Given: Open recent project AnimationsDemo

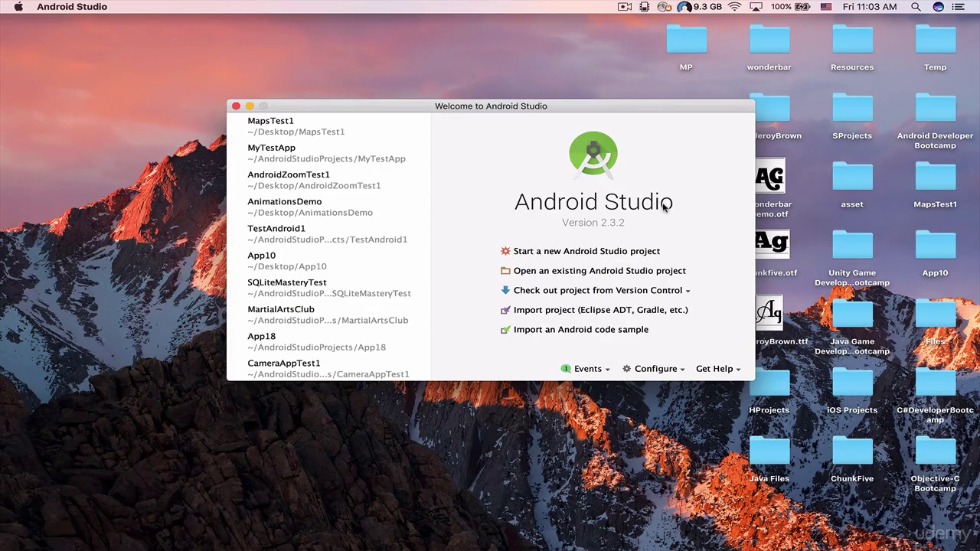Looking at the screenshot, I should pyautogui.click(x=329, y=207).
